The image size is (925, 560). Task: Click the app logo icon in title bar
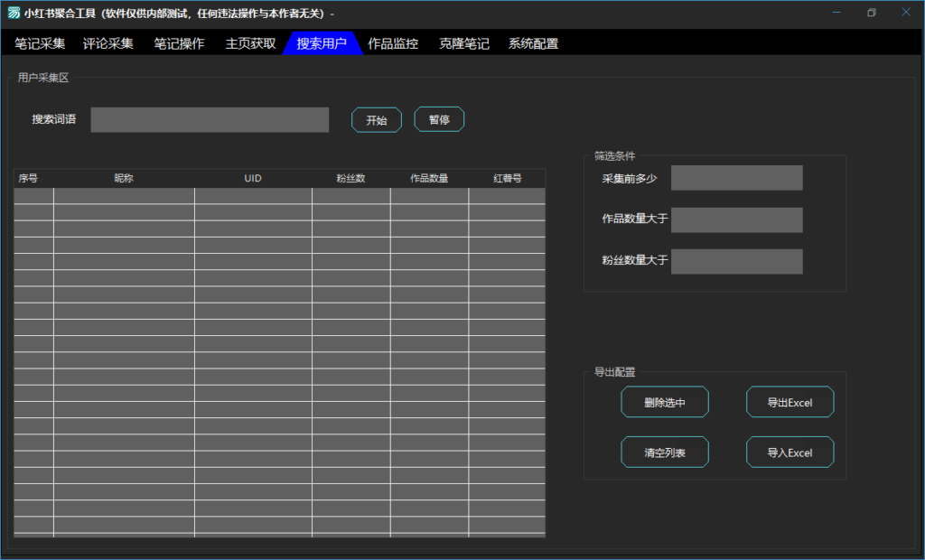click(13, 13)
